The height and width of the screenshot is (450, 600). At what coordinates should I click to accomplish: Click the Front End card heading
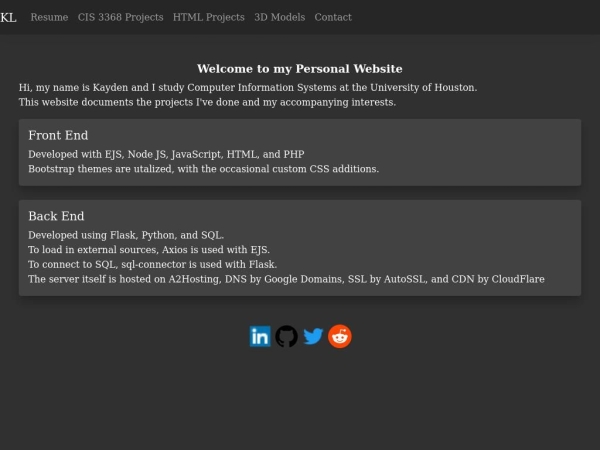click(58, 135)
